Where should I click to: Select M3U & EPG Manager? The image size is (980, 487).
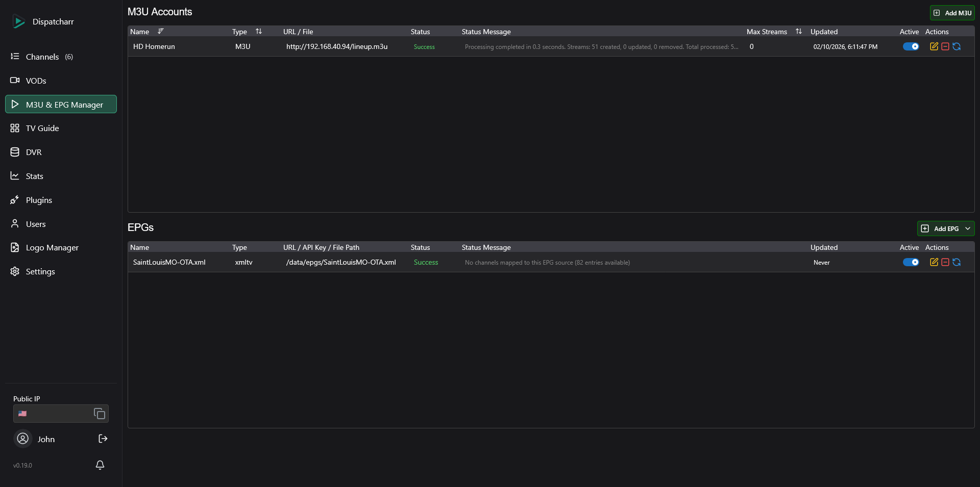pyautogui.click(x=61, y=104)
